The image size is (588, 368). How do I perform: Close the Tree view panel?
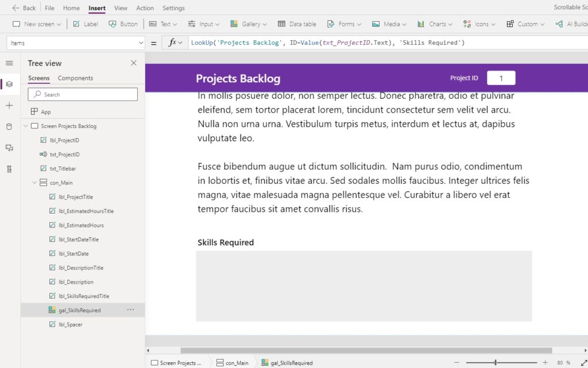coord(133,63)
